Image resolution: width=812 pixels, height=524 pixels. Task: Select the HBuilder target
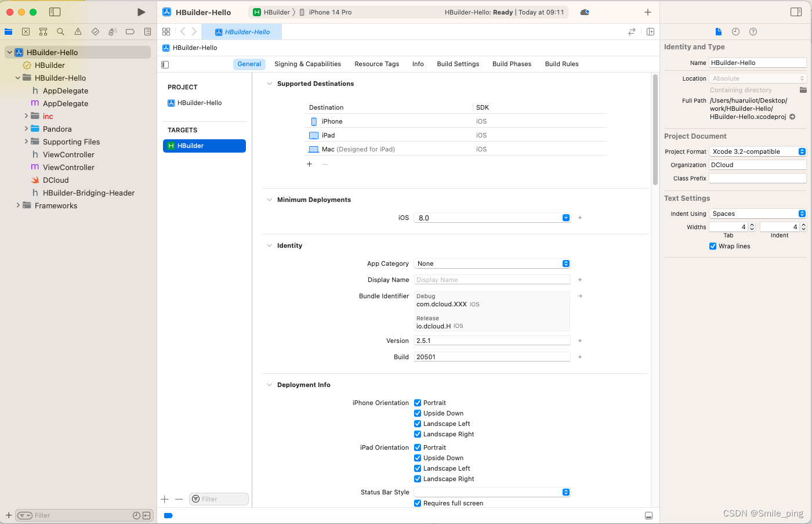tap(204, 146)
